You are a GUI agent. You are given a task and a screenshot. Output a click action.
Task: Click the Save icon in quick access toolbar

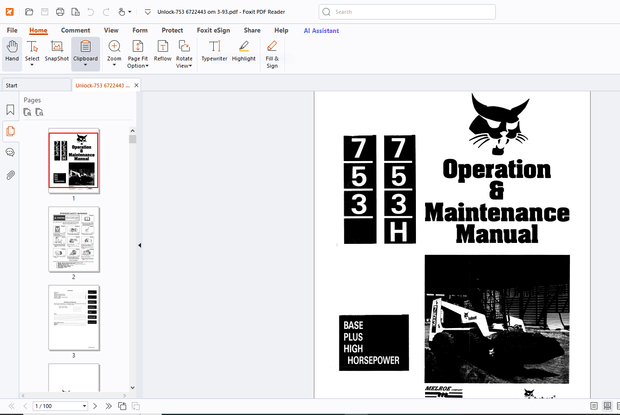click(45, 12)
